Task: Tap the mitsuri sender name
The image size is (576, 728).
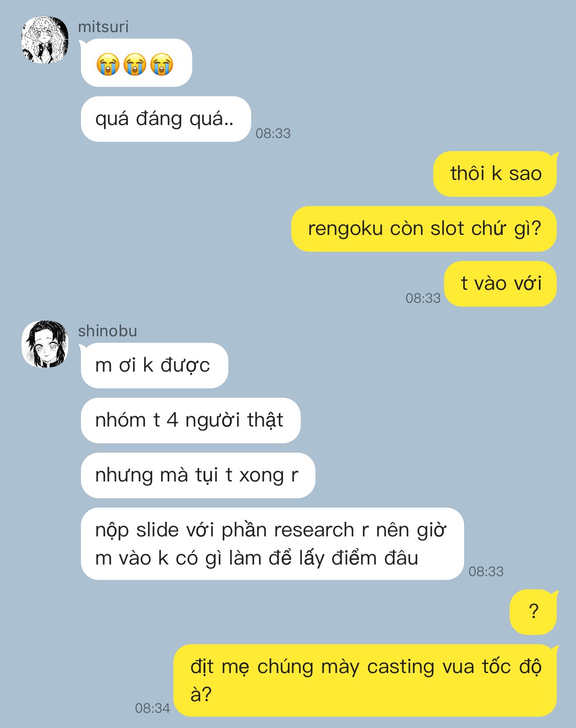Action: pos(103,27)
